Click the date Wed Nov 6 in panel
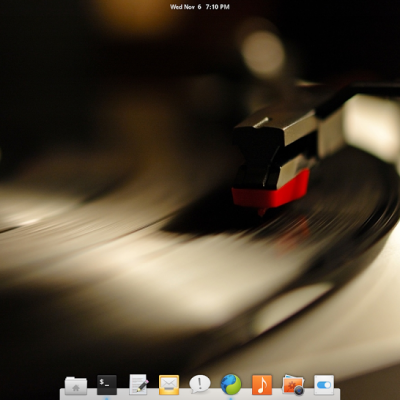The image size is (400, 400). tap(186, 7)
